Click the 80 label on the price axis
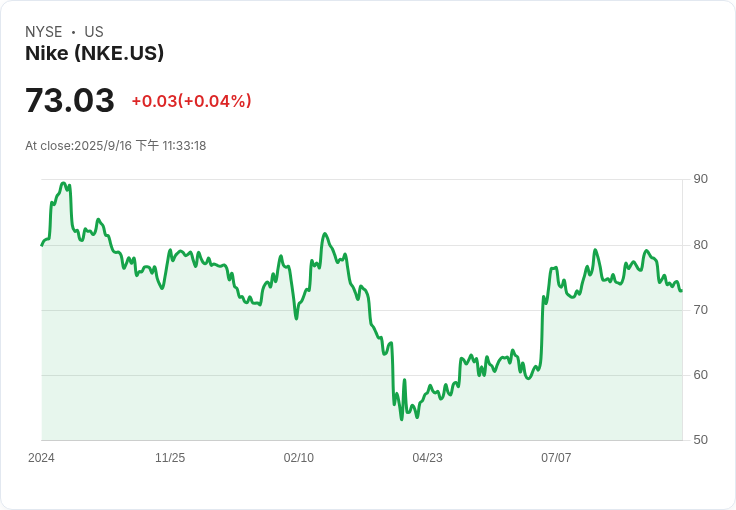Viewport: 736px width, 510px height. (701, 245)
